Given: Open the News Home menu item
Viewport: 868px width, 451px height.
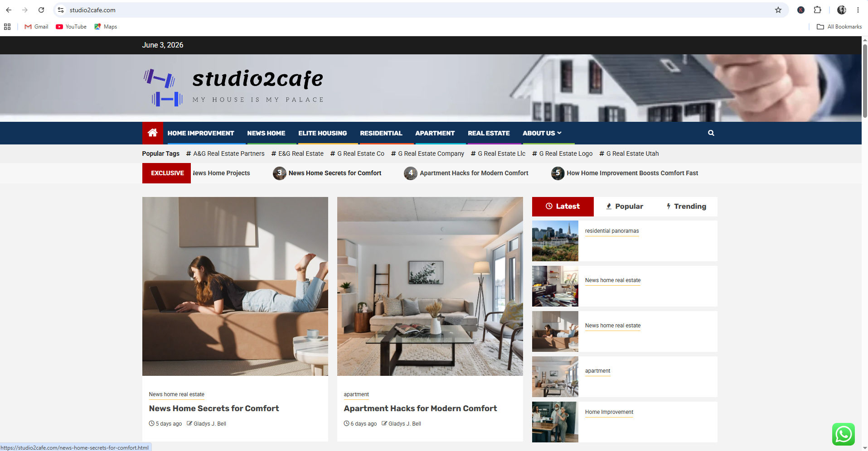Looking at the screenshot, I should (266, 133).
